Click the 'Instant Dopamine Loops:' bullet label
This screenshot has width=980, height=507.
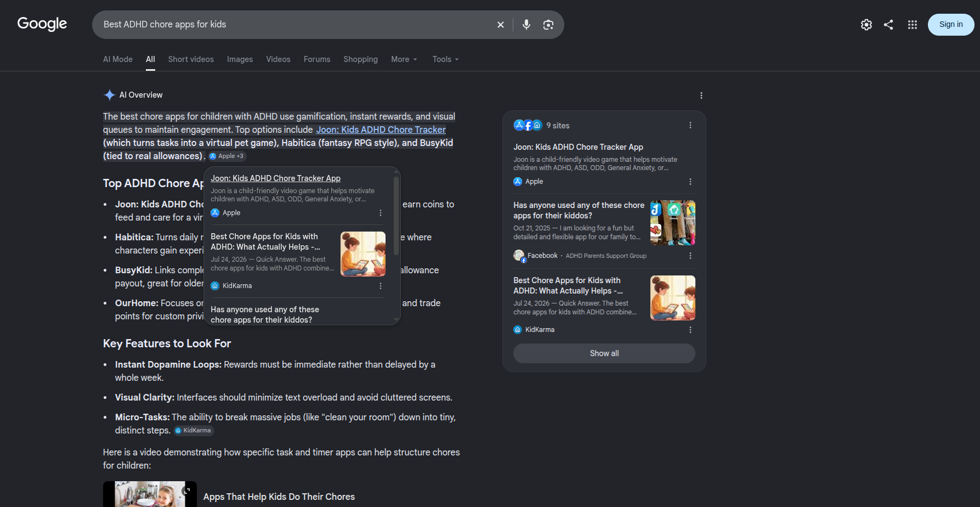168,365
